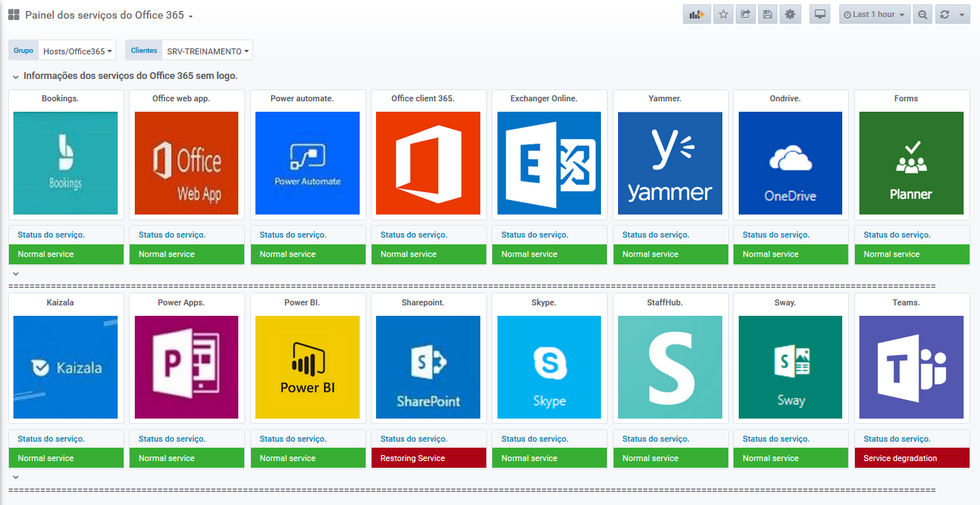Open Add panel from toolbar
This screenshot has height=505, width=980.
pos(697,14)
